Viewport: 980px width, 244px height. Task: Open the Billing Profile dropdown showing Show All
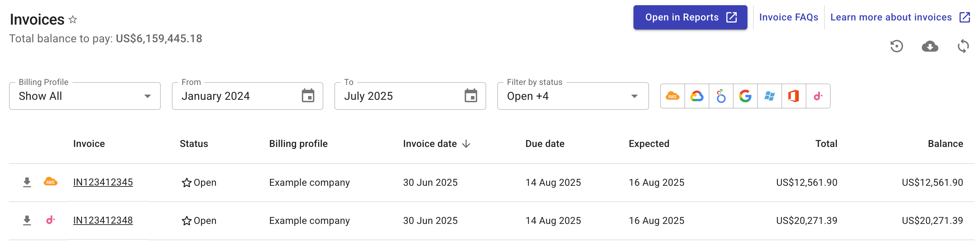click(x=85, y=96)
